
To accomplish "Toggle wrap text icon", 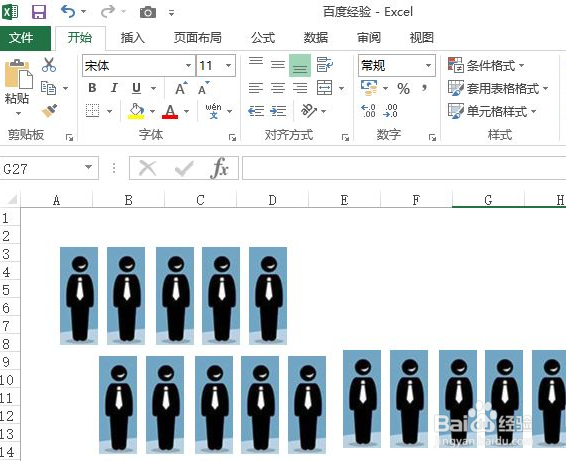I will [x=325, y=65].
